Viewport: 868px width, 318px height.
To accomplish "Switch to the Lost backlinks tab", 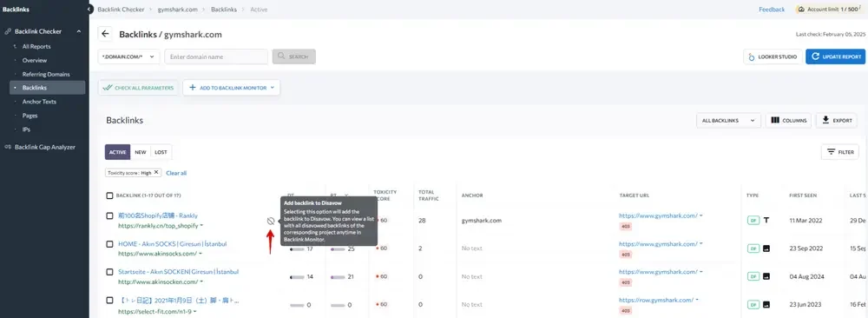I will (x=161, y=152).
